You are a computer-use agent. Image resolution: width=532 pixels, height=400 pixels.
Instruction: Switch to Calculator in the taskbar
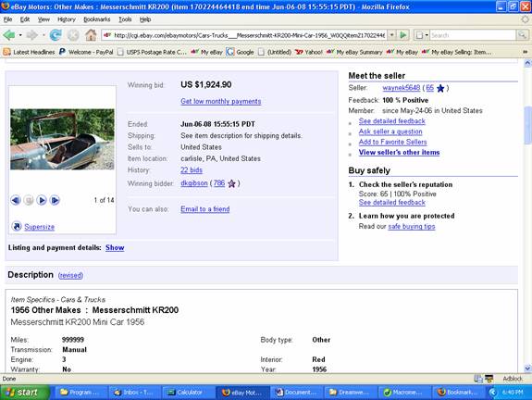pyautogui.click(x=189, y=393)
